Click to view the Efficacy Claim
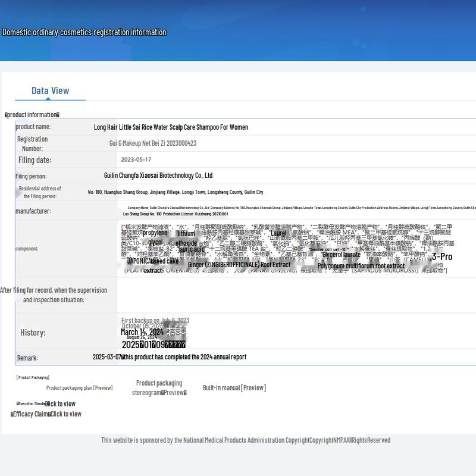Screen dimensions: 476x476 click(65, 414)
